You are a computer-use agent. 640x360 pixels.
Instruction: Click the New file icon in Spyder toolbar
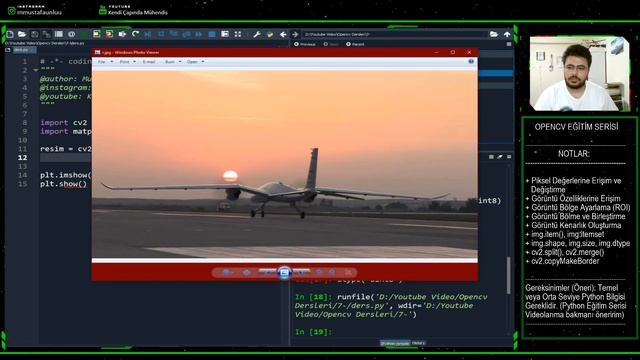point(10,35)
